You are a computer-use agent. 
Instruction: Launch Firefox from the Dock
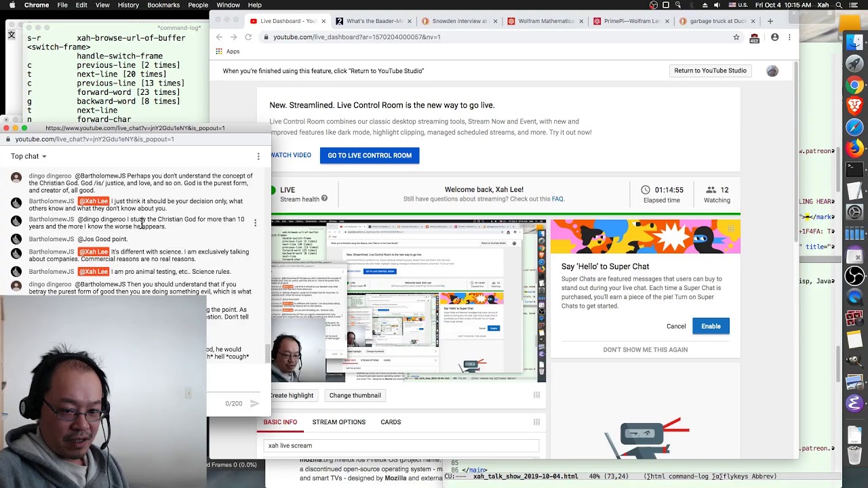pyautogui.click(x=854, y=148)
